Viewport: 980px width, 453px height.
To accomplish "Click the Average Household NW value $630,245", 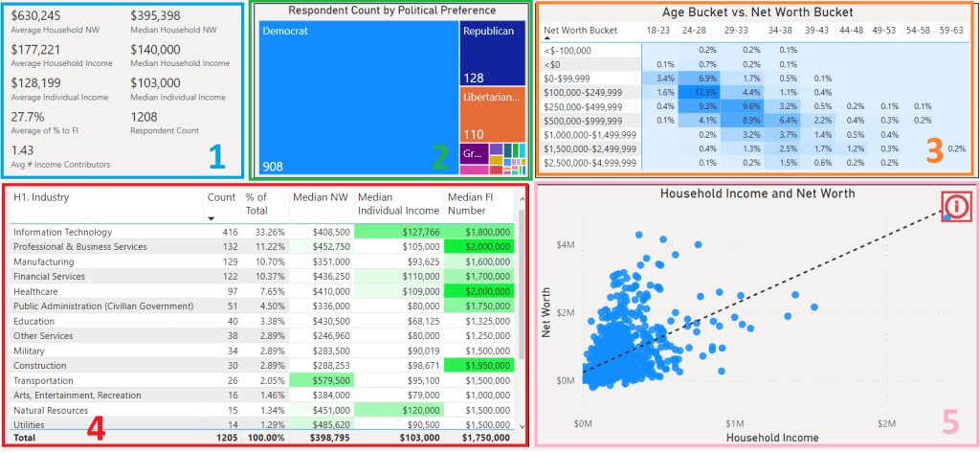I will tap(38, 16).
